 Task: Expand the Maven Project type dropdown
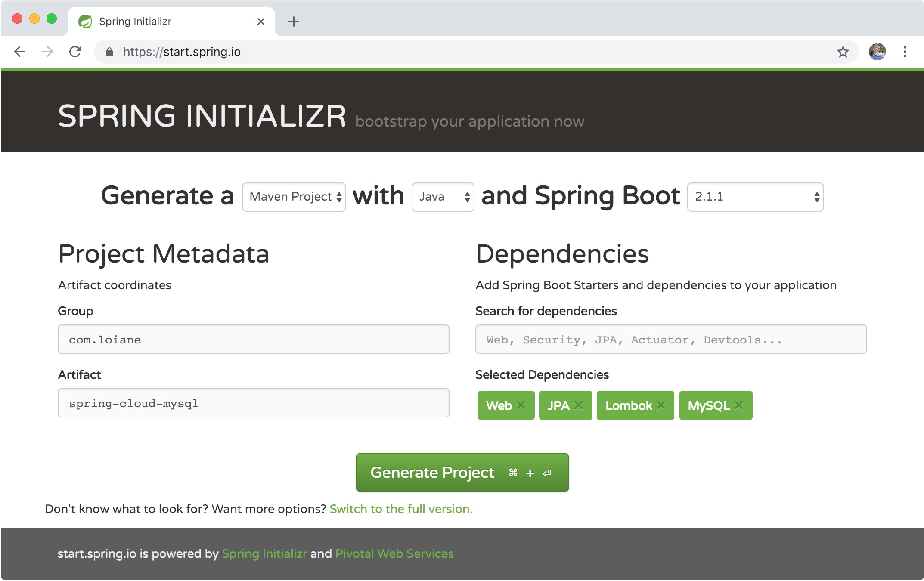pyautogui.click(x=295, y=196)
